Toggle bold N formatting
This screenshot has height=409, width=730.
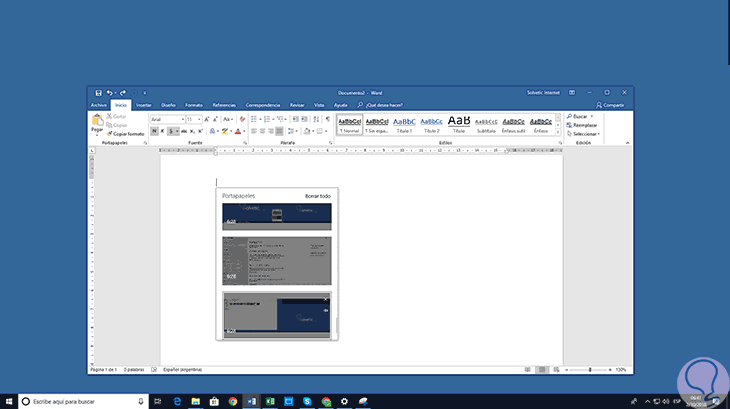click(x=154, y=131)
